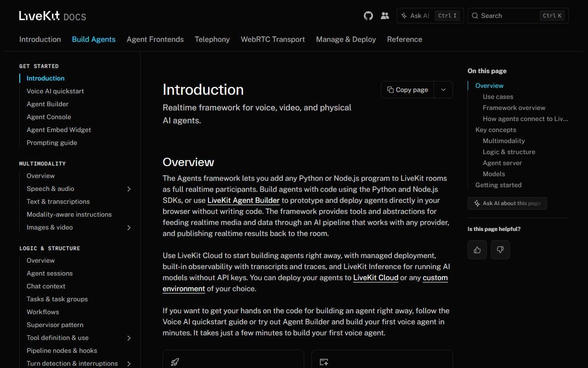Focus the Search field
The width and height of the screenshot is (588, 368).
[518, 16]
